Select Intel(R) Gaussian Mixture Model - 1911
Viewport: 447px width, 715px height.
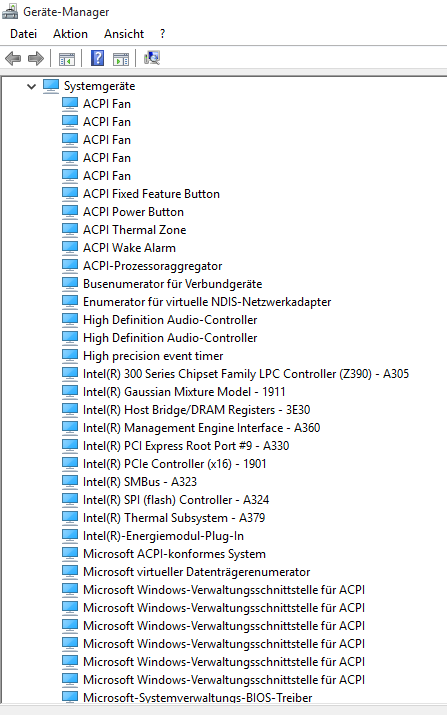pyautogui.click(x=184, y=392)
